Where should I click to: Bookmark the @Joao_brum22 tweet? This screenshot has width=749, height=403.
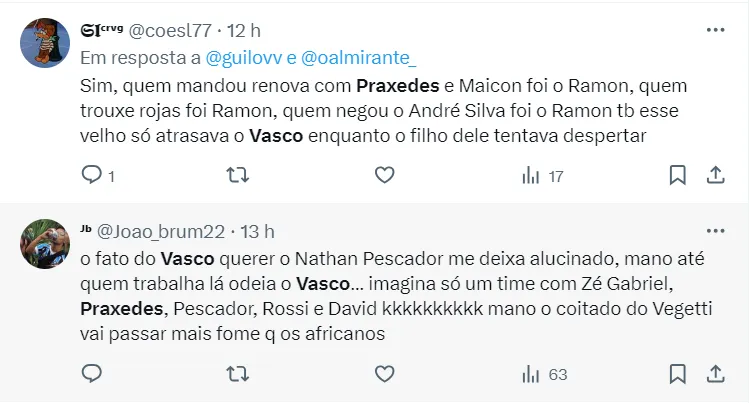[x=677, y=374]
